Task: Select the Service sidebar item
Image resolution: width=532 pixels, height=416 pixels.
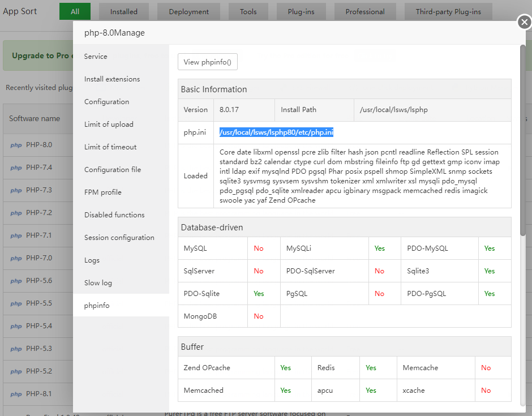Action: point(96,57)
